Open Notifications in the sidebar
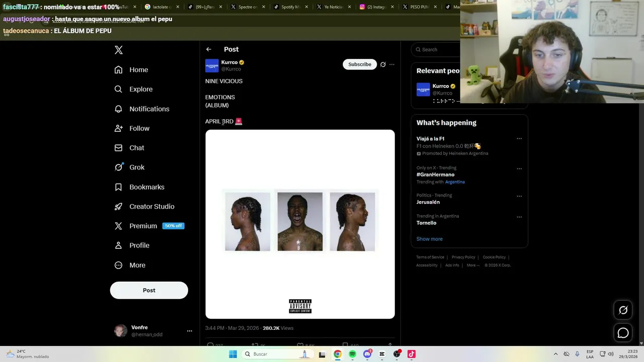 coord(142,109)
